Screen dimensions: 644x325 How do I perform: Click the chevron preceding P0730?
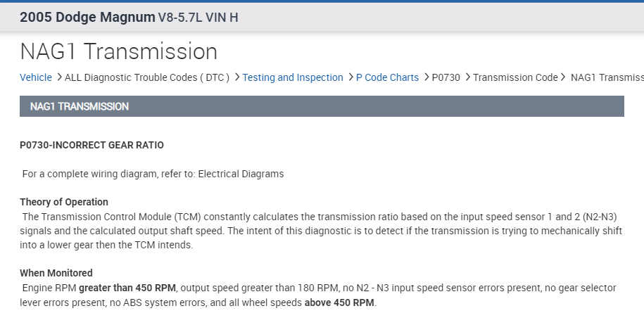click(426, 77)
